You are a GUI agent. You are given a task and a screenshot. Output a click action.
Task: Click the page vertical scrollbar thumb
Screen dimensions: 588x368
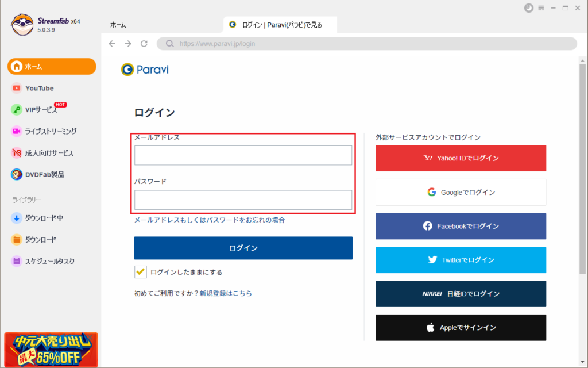582,169
